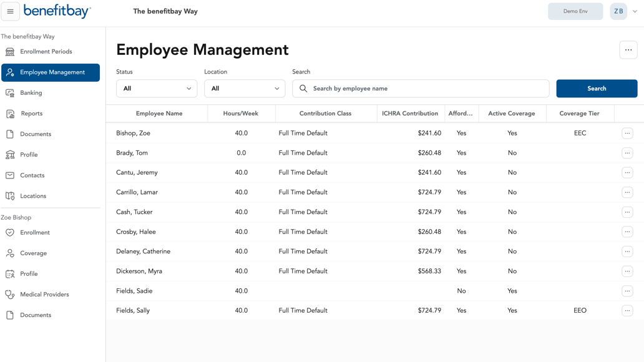Image resolution: width=644 pixels, height=362 pixels.
Task: Sort by the ICHRA Contribution column header
Action: coord(410,114)
